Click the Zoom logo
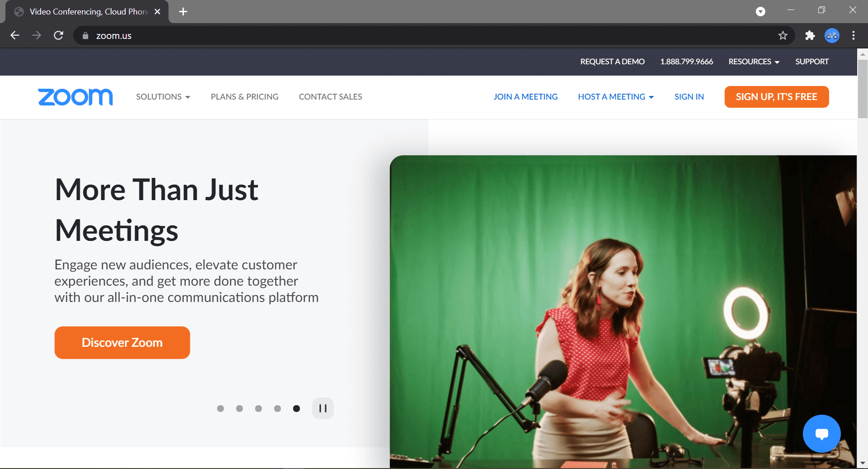Image resolution: width=868 pixels, height=469 pixels. [76, 97]
